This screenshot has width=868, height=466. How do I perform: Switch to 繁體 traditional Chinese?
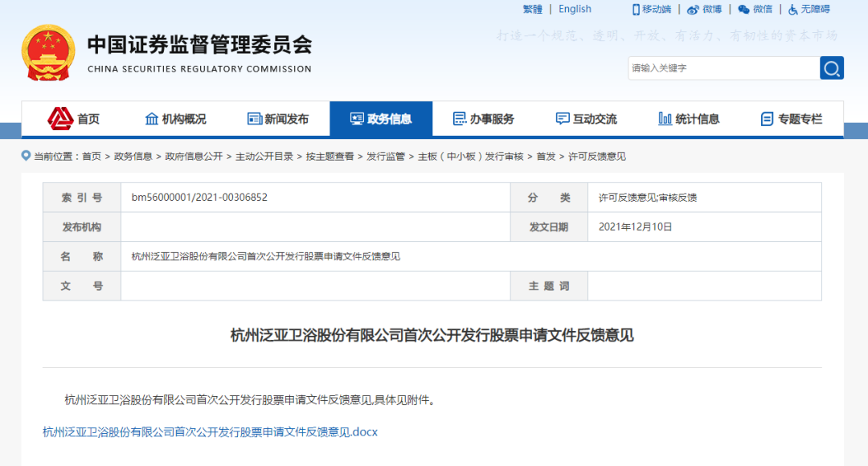pyautogui.click(x=533, y=10)
